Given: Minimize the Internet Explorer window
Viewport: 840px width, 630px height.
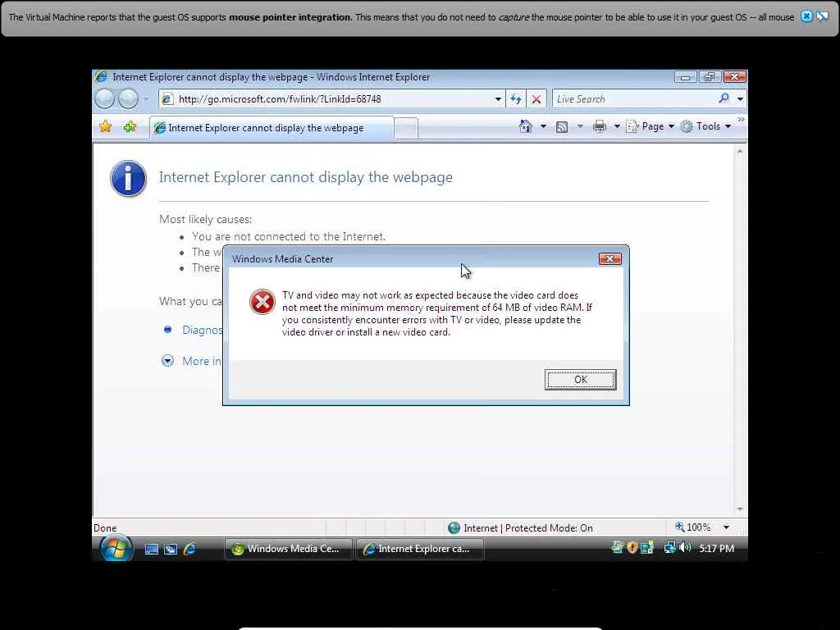Looking at the screenshot, I should [685, 77].
